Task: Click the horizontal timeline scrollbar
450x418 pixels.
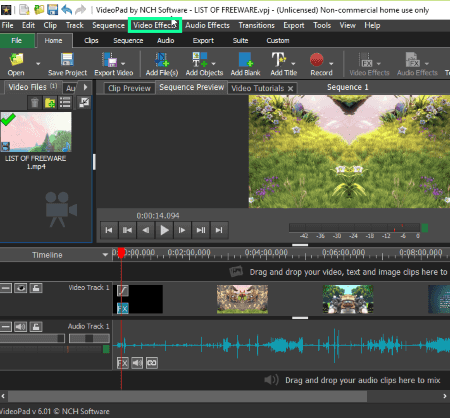Action: pos(187,396)
